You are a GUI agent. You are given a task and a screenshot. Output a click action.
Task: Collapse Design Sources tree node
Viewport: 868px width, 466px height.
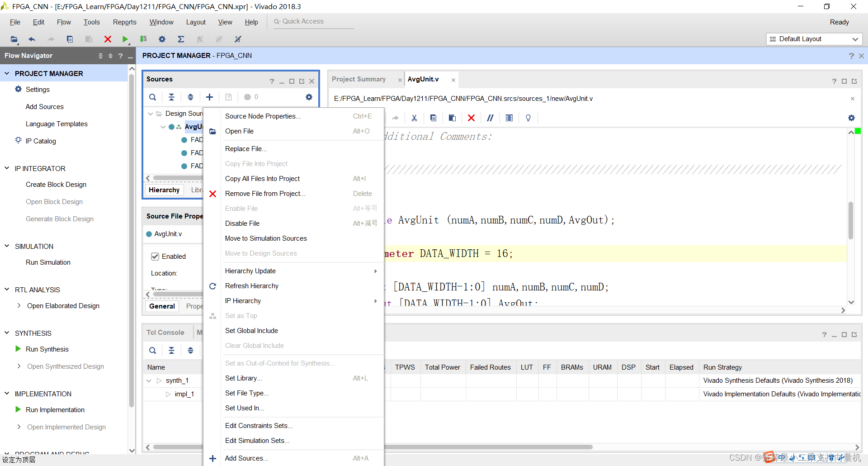[151, 114]
